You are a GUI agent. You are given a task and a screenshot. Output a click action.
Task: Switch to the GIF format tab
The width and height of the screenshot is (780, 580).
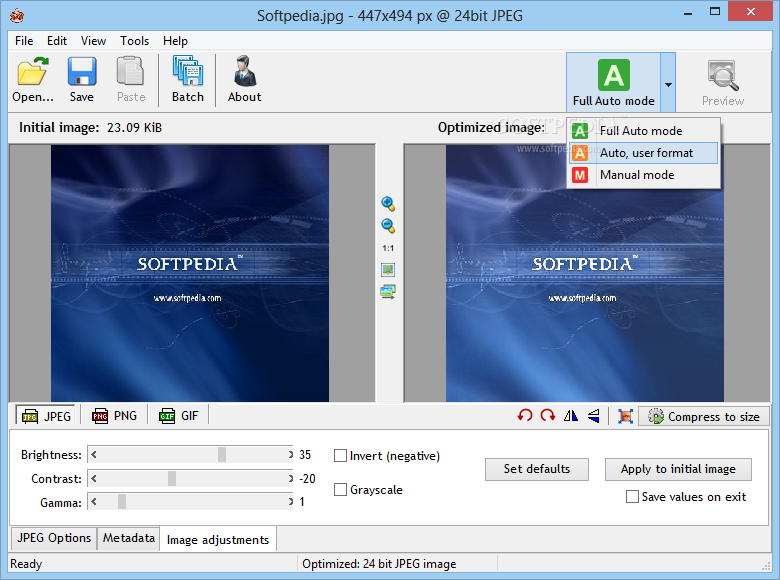click(x=179, y=416)
